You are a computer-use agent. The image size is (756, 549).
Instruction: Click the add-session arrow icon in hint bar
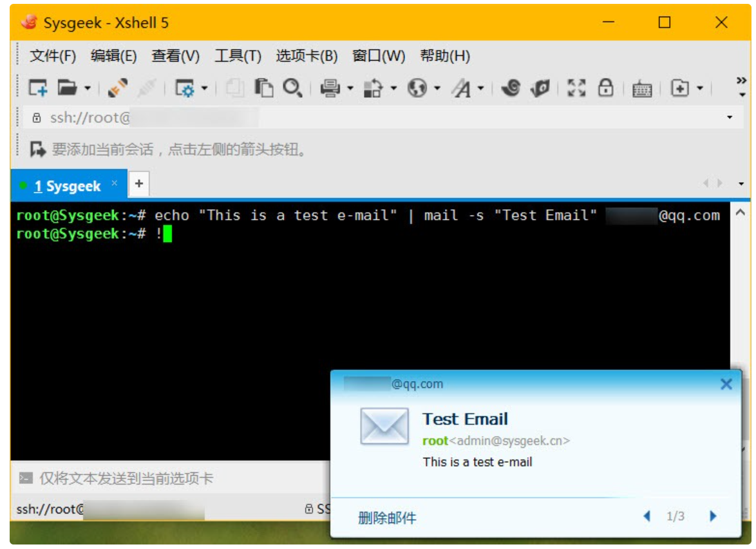pos(37,149)
